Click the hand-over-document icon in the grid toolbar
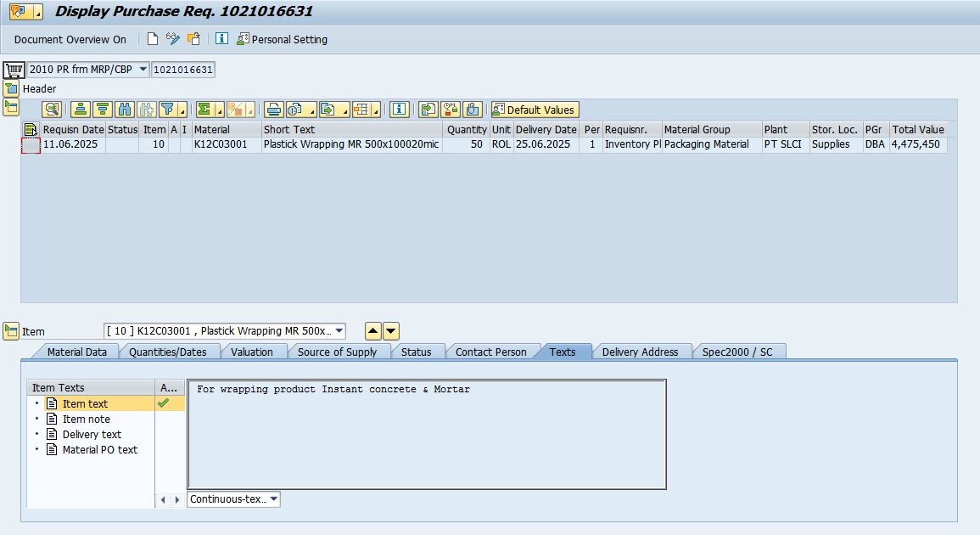The width and height of the screenshot is (980, 535). 473,110
